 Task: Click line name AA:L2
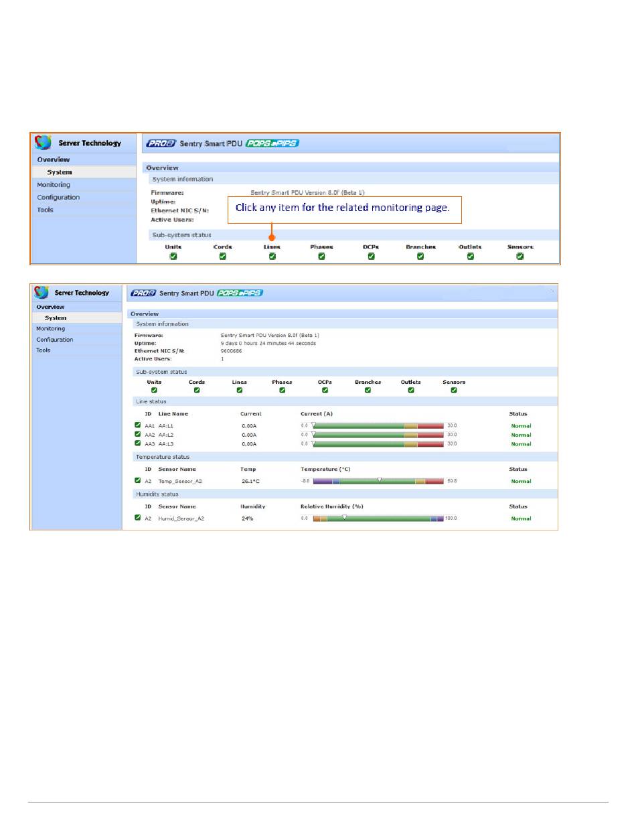point(166,435)
